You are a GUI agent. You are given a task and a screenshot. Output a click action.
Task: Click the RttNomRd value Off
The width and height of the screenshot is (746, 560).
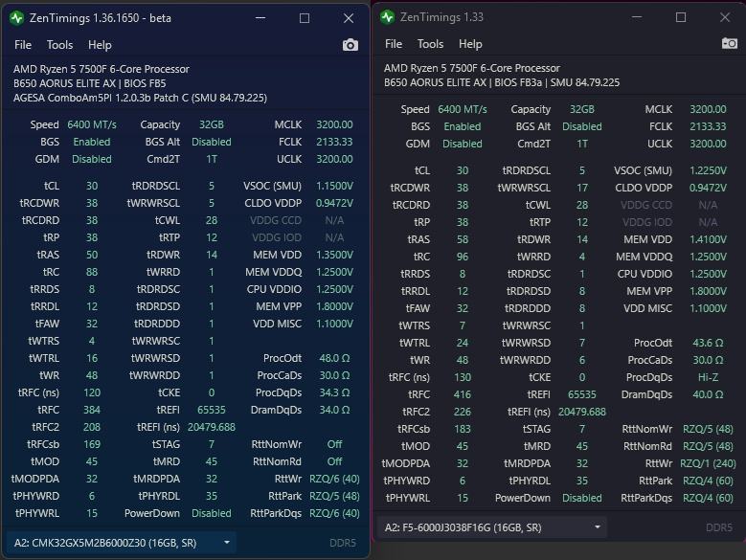pyautogui.click(x=334, y=461)
